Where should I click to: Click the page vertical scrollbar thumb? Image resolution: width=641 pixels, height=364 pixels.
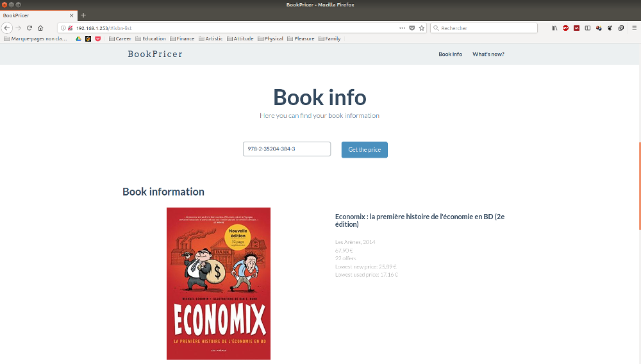click(639, 186)
